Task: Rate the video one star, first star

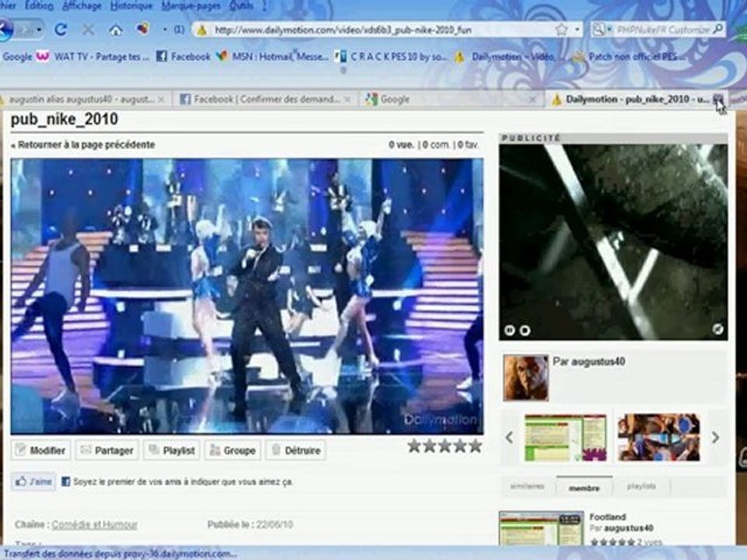Action: click(x=415, y=446)
